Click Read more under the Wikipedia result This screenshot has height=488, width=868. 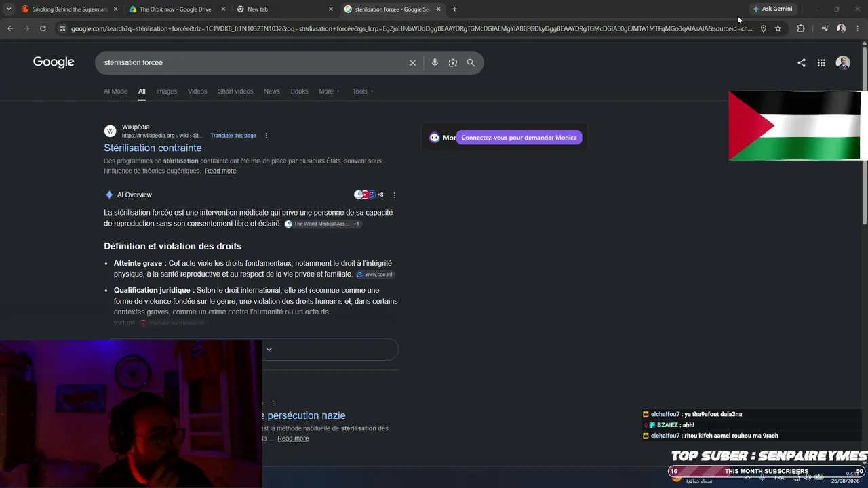click(220, 171)
